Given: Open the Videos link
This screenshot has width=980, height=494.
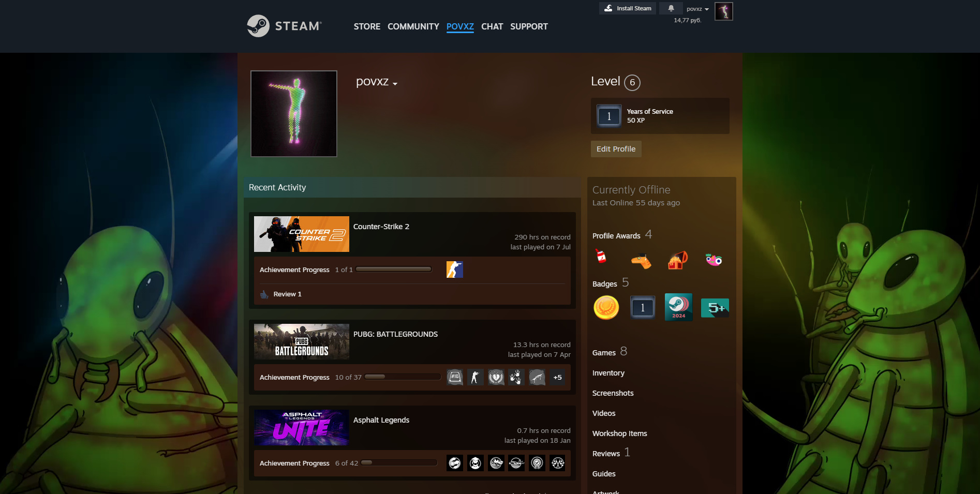Looking at the screenshot, I should [x=603, y=413].
